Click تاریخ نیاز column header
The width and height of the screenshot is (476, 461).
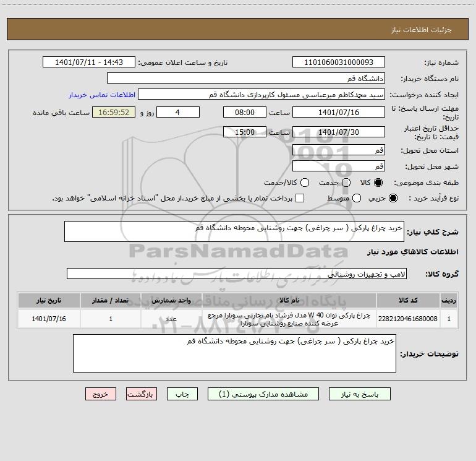pos(49,301)
